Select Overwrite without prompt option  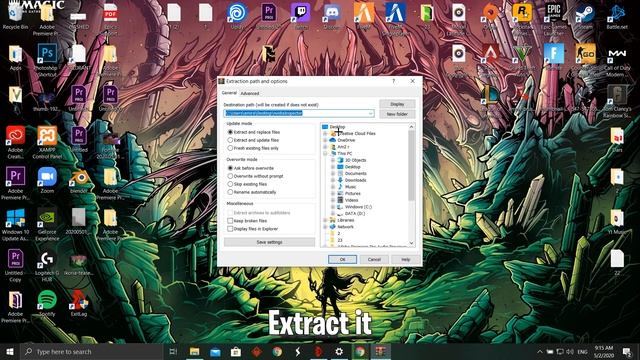pyautogui.click(x=230, y=176)
